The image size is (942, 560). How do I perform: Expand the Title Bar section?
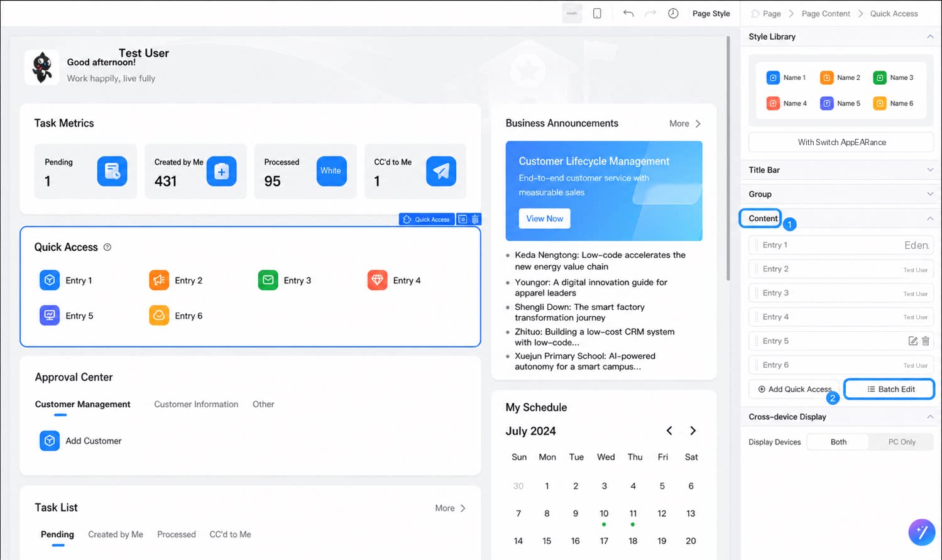coord(841,170)
